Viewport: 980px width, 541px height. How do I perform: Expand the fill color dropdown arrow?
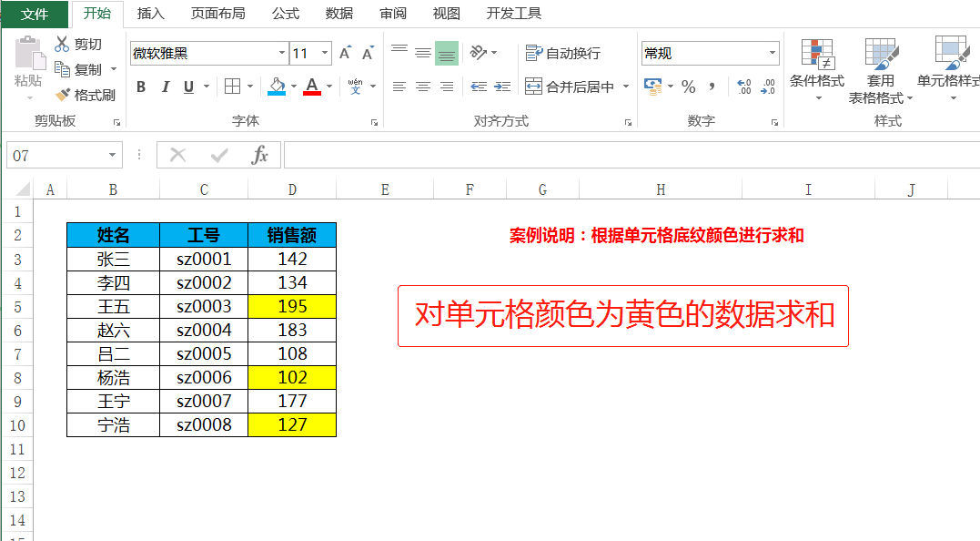pos(294,87)
